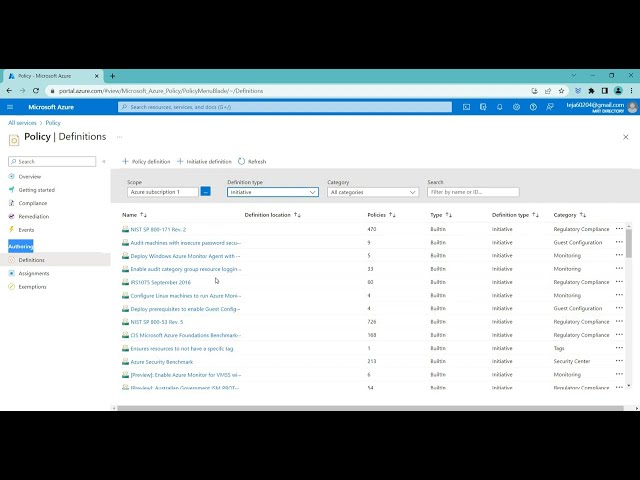This screenshot has height=480, width=640.
Task: Open row menu for IRS1075 September 2016
Action: (x=619, y=282)
